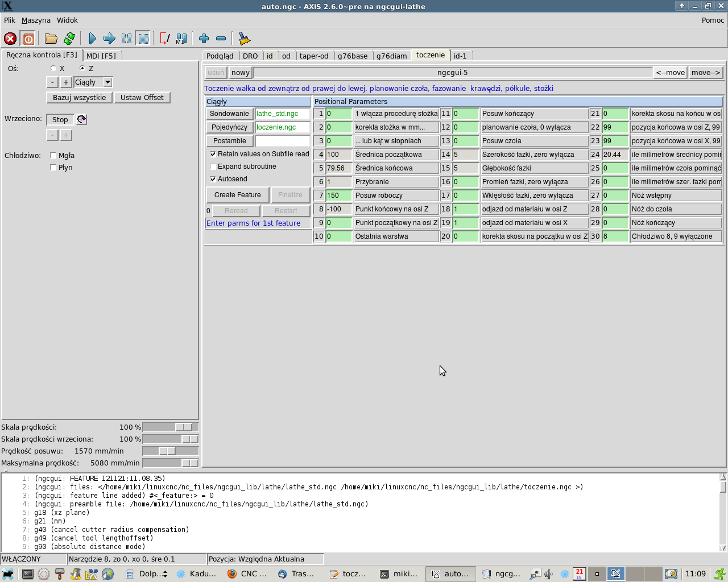Toggle block delete skip lines icon
The height and width of the screenshot is (582, 728).
pos(165,39)
